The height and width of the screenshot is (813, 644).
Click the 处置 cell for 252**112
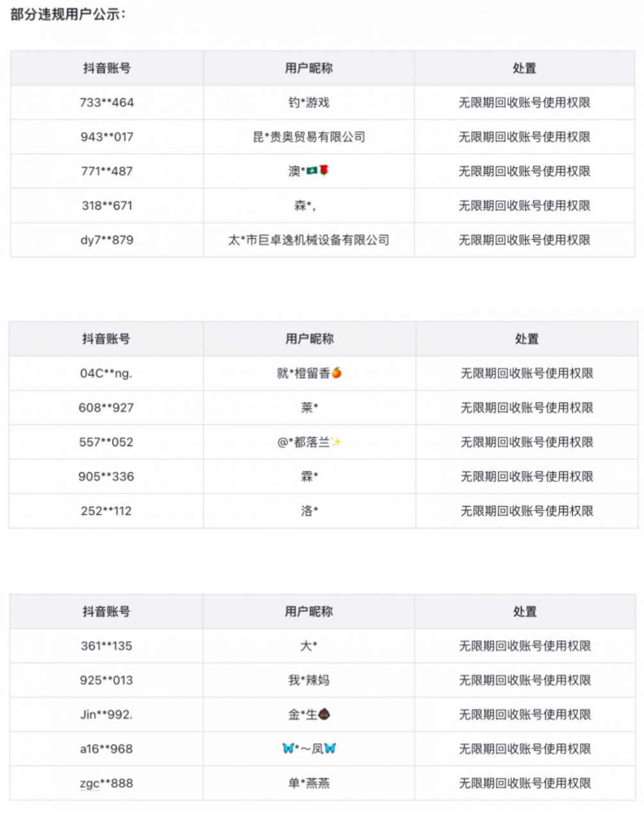coord(527,511)
